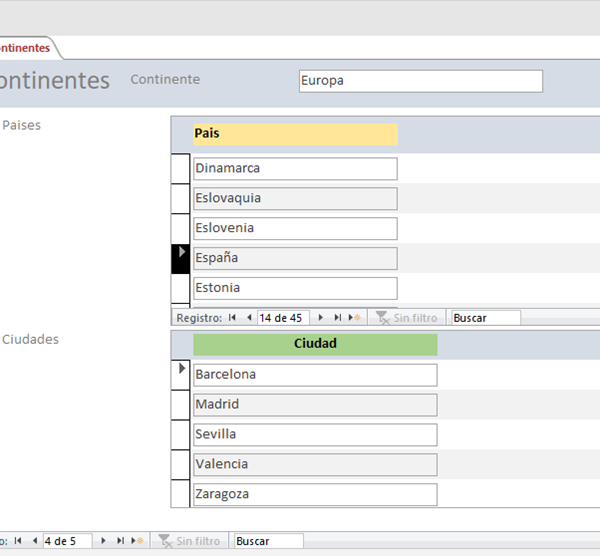Click Sin filtro in Paises navigator
This screenshot has width=600, height=556.
[406, 318]
